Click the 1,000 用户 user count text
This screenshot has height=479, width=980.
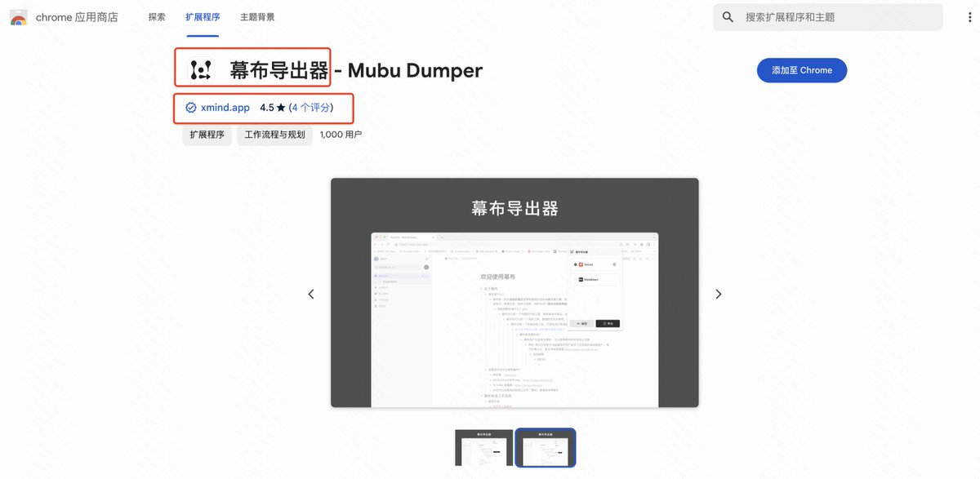pyautogui.click(x=341, y=135)
